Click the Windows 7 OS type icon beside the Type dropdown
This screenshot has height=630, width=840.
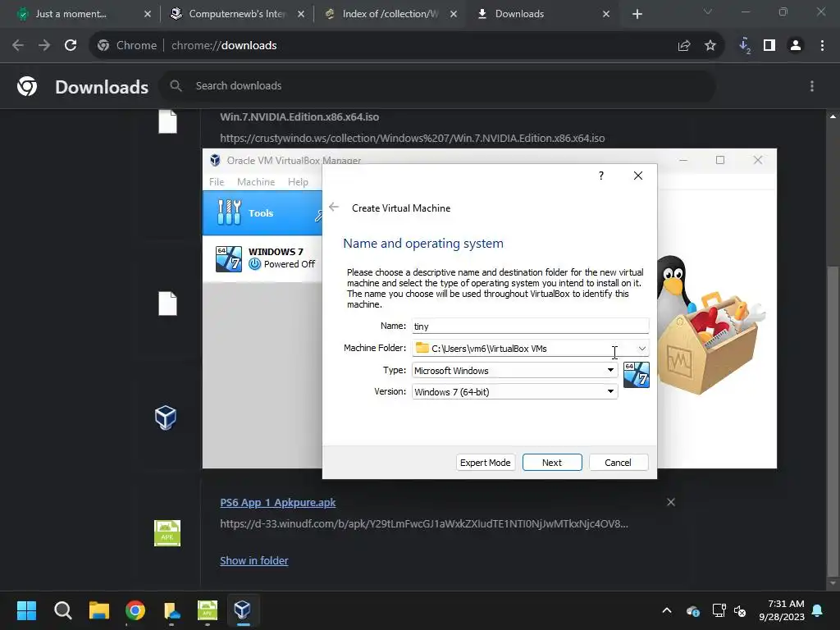click(637, 374)
